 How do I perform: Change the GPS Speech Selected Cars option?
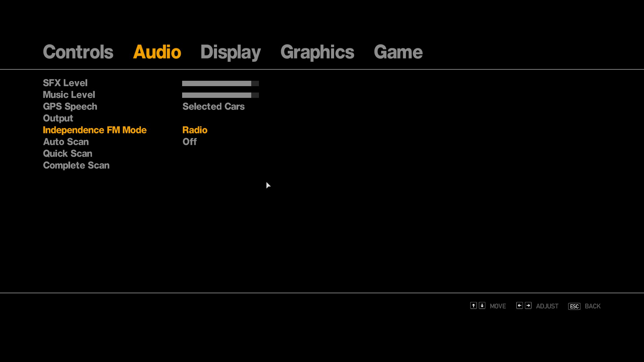point(213,107)
